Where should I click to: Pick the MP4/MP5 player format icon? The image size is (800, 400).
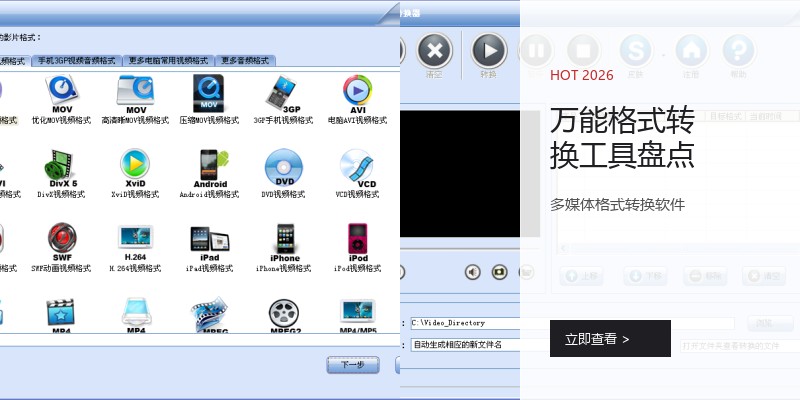point(358,315)
